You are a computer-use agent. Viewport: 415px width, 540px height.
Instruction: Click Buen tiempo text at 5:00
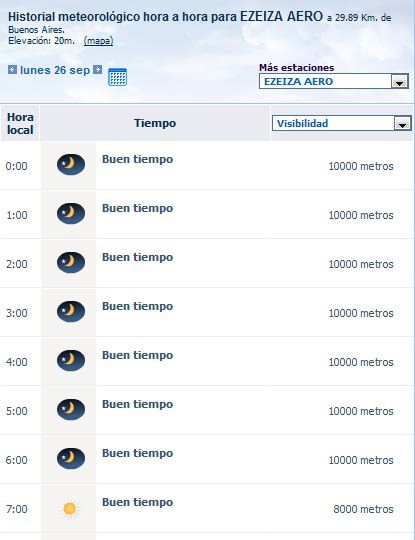tap(137, 404)
